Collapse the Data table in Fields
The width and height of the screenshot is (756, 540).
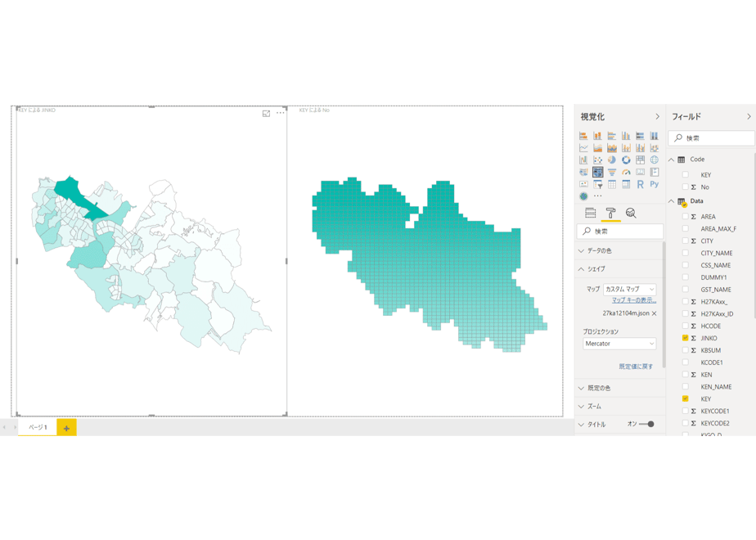point(671,201)
